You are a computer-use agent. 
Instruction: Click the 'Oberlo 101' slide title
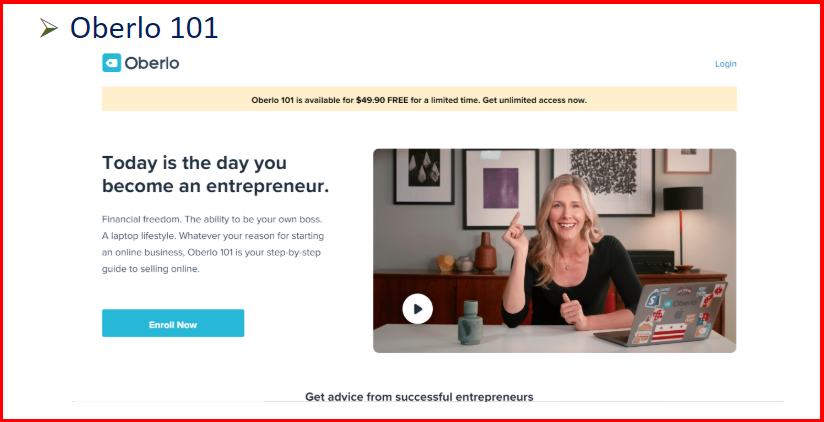144,28
